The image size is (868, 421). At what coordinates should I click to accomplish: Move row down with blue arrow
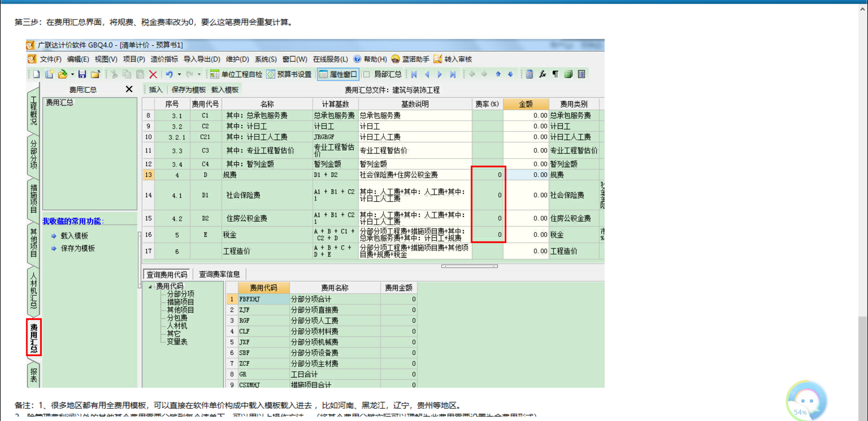click(x=510, y=74)
